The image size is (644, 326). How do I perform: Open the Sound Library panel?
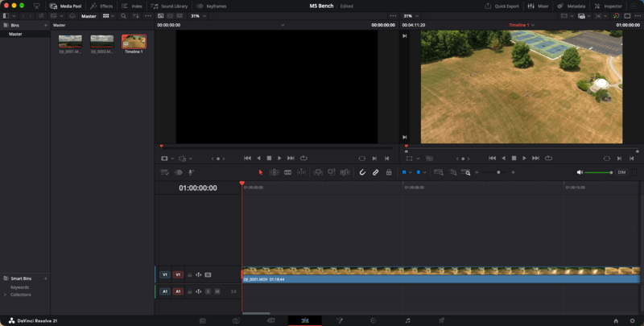click(x=169, y=6)
